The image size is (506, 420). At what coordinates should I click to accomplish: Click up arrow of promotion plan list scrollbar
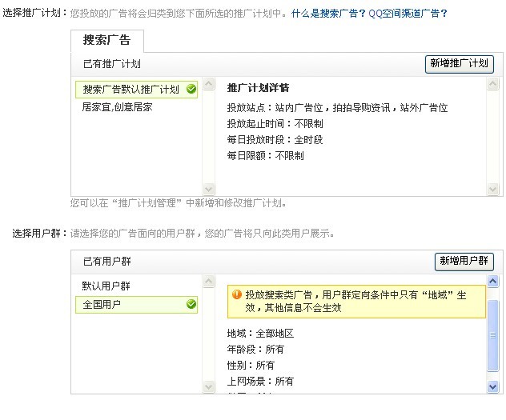click(x=208, y=84)
